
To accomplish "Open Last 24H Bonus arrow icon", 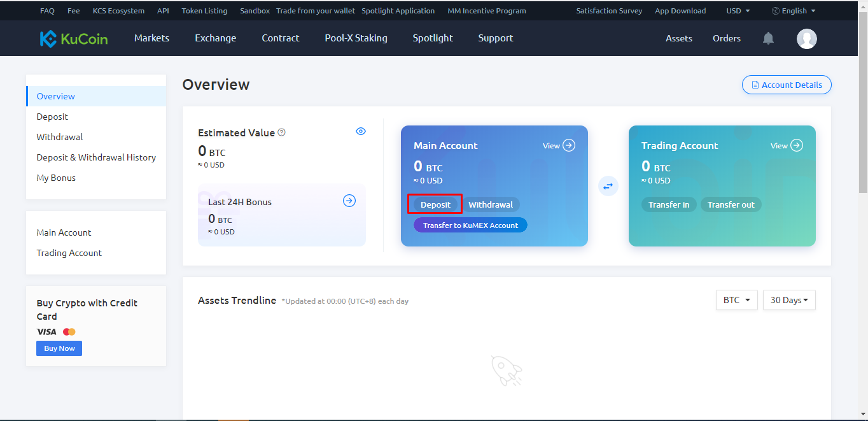I will (349, 201).
